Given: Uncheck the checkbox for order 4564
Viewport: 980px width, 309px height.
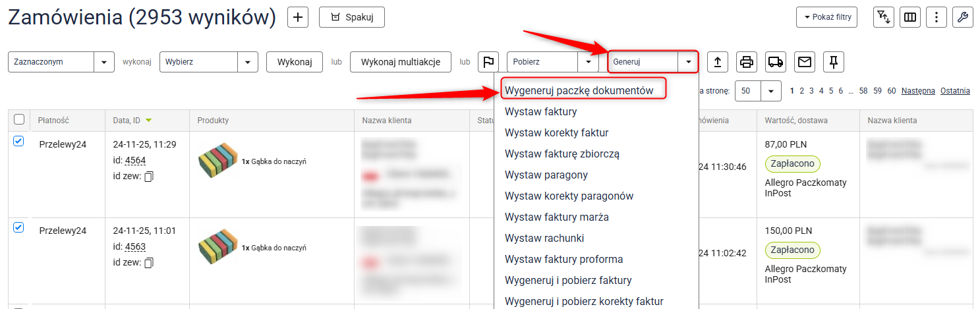Looking at the screenshot, I should coord(18,141).
